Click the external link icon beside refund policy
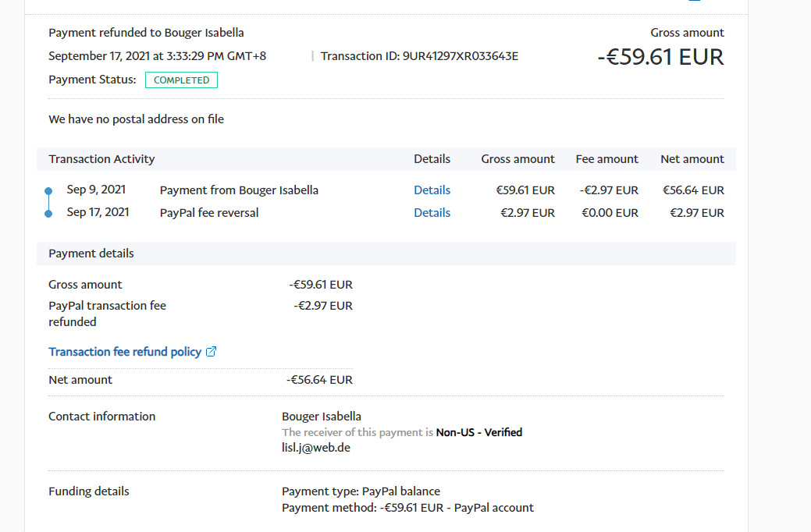The width and height of the screenshot is (811, 532). [x=211, y=352]
